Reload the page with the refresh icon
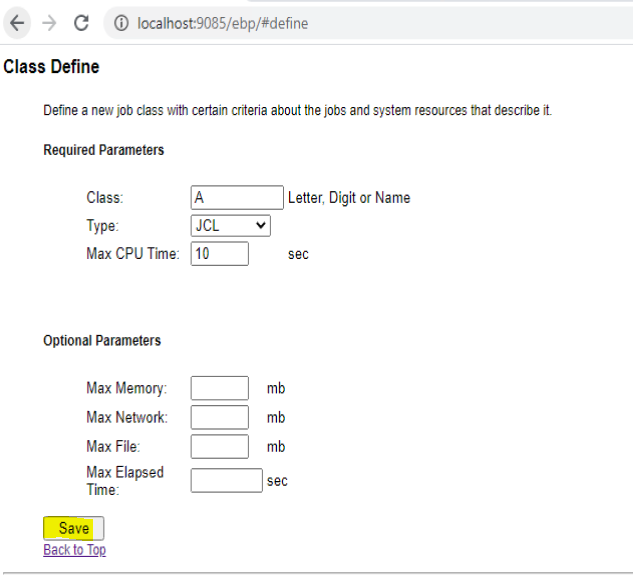The height and width of the screenshot is (576, 633). [82, 23]
